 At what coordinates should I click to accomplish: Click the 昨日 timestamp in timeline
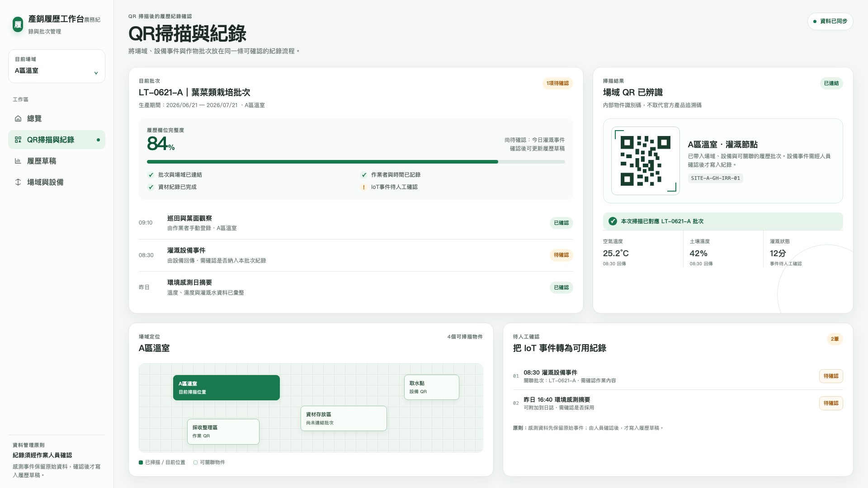point(144,287)
